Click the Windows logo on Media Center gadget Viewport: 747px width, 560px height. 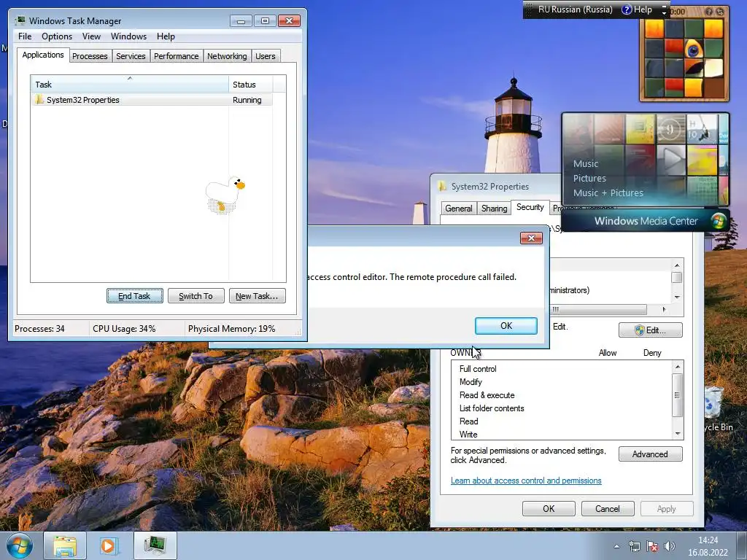(719, 220)
